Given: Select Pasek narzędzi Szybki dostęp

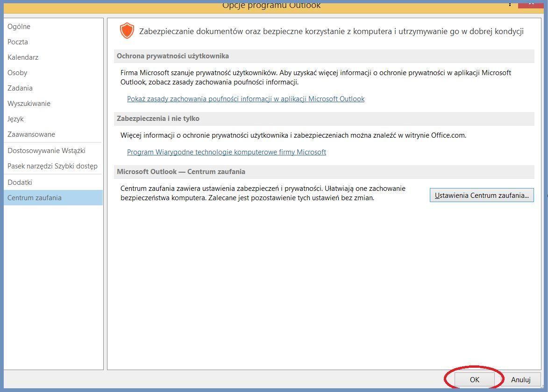Looking at the screenshot, I should tap(53, 166).
